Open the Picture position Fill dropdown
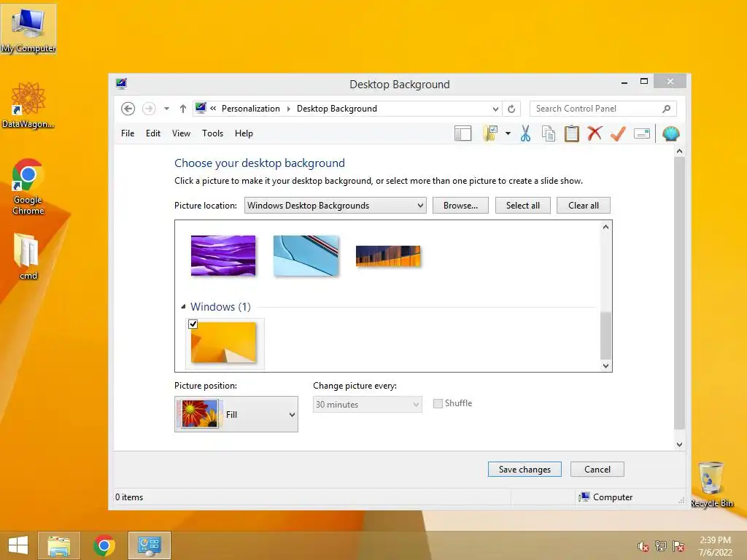 [x=236, y=414]
